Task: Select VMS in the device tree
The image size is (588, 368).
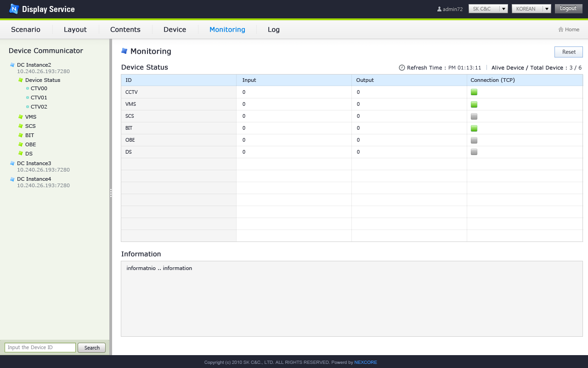Action: coord(31,117)
